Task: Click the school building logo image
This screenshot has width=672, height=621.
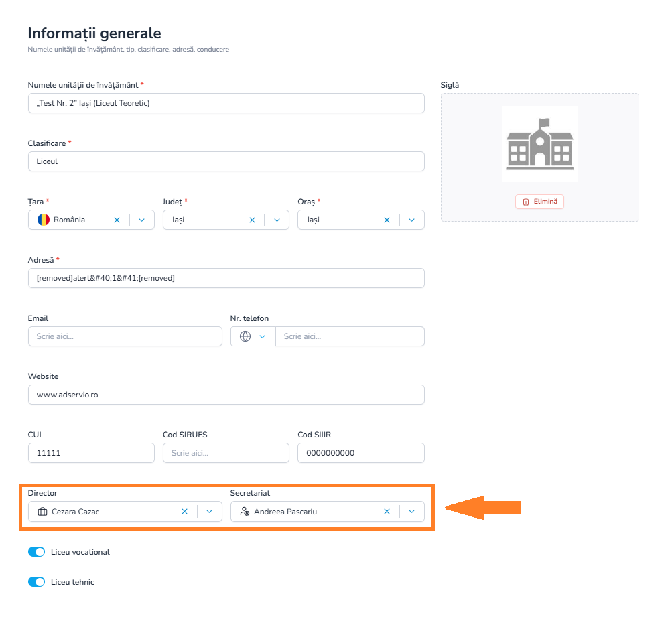Action: [x=539, y=143]
